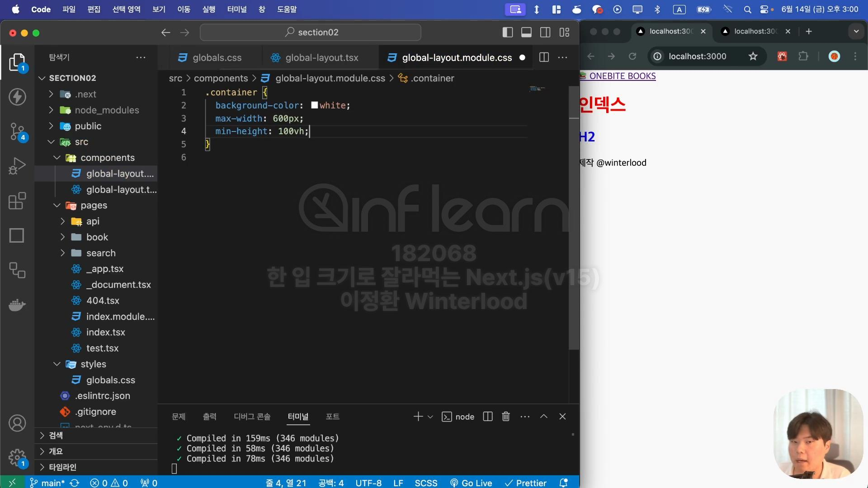
Task: Click the section02 command center search box
Action: [x=311, y=32]
